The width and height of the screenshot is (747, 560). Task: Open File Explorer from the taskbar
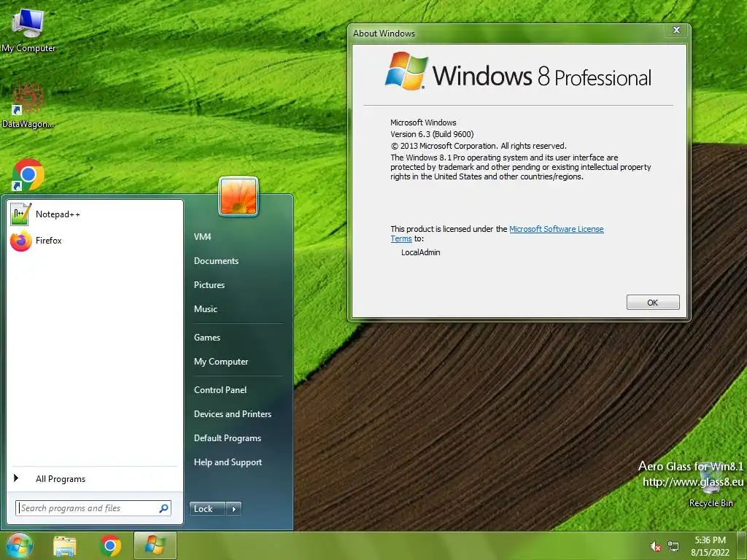click(65, 546)
